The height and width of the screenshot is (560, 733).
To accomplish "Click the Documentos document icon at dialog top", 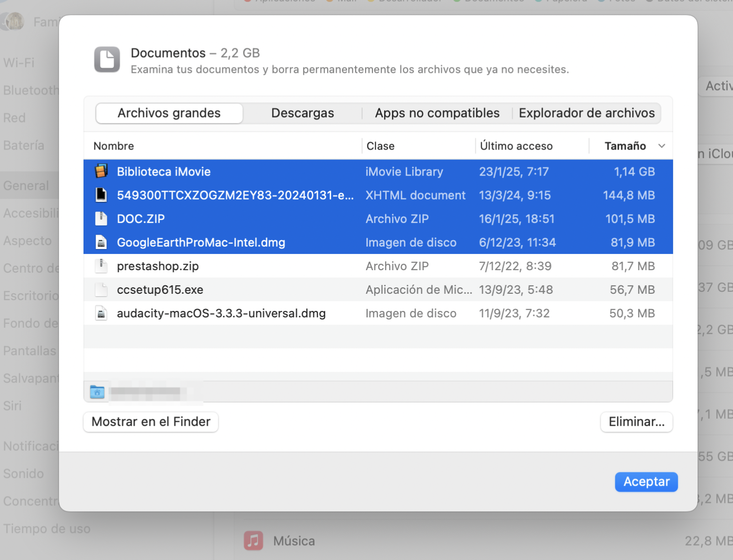I will (106, 60).
